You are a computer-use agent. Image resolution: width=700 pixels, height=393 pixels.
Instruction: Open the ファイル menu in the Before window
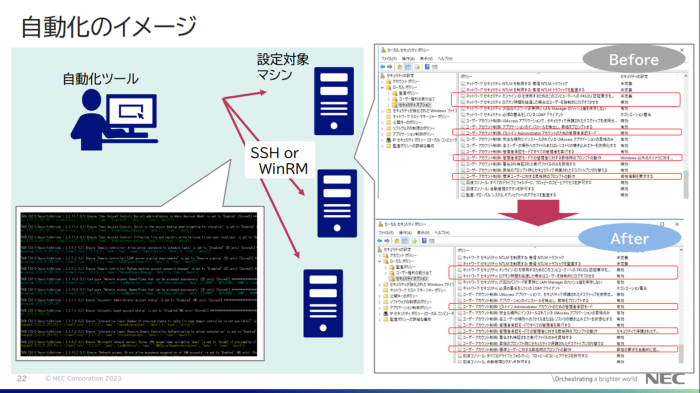(388, 59)
